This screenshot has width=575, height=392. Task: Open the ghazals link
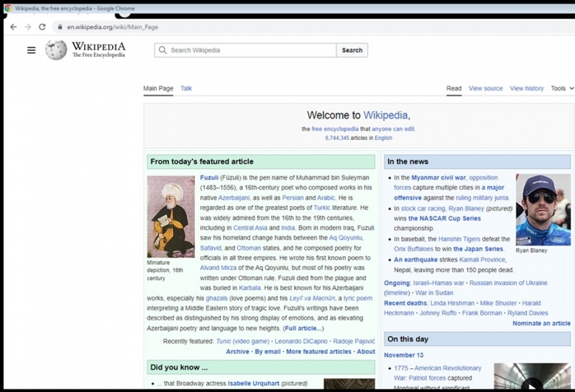click(x=216, y=298)
